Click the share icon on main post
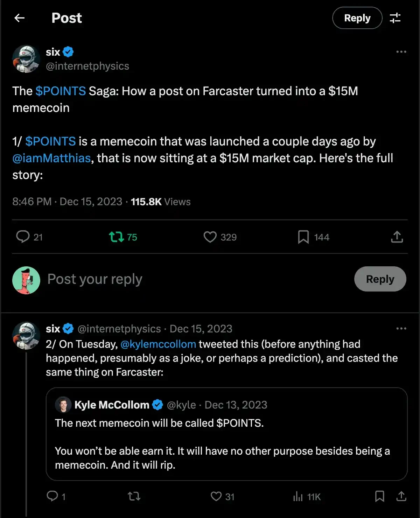The image size is (420, 518). click(397, 237)
